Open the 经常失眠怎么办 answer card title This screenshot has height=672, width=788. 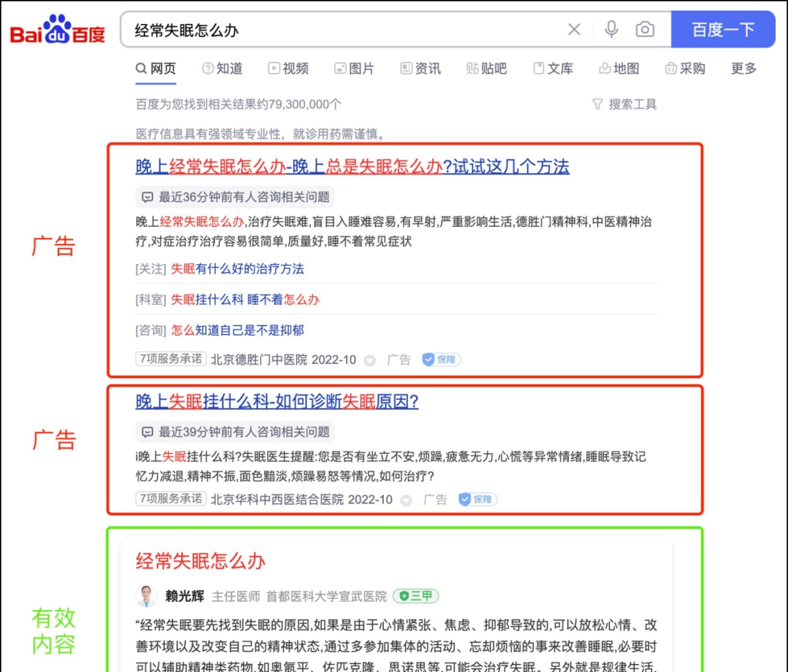200,561
